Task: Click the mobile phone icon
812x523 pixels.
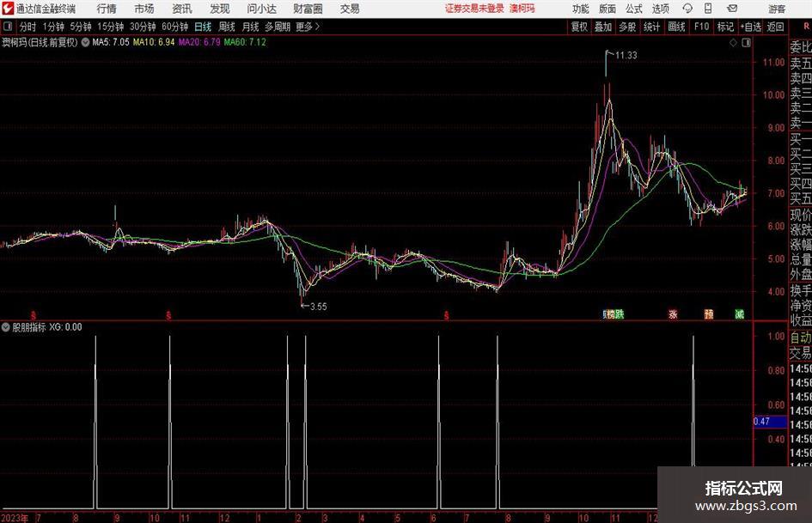Action: click(x=708, y=9)
